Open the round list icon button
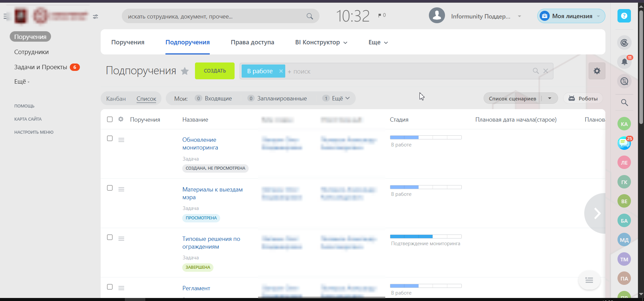This screenshot has width=644, height=301. click(589, 280)
